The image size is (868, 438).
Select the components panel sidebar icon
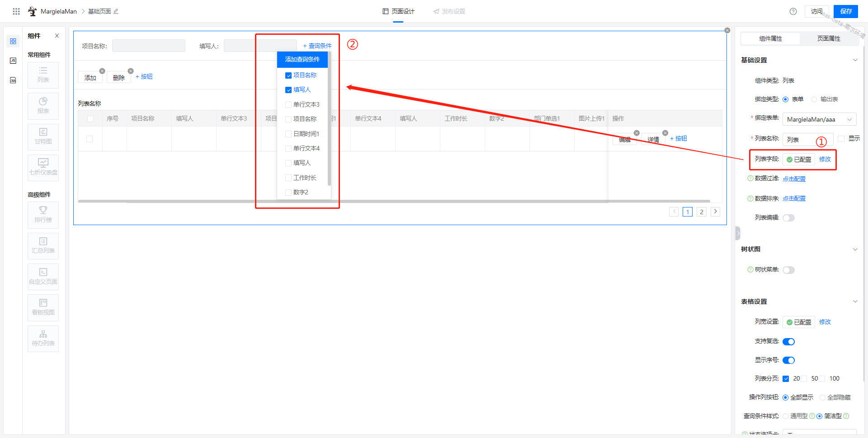(x=13, y=41)
